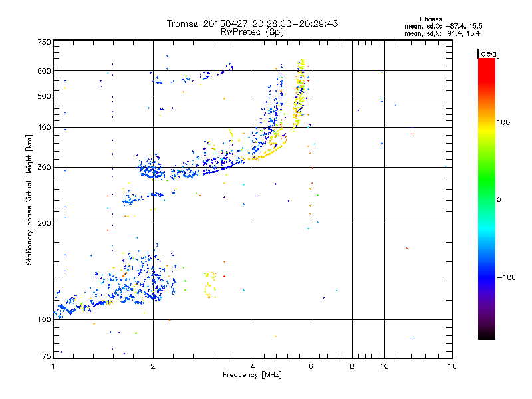Image resolution: width=532 pixels, height=399 pixels.
Task: Click the '[deg]' colorbar unit label
Action: pos(488,53)
